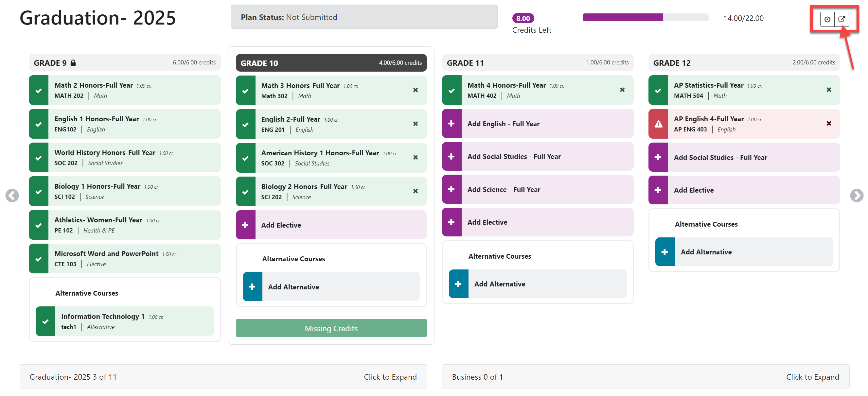Toggle checkmark on Math 2 Honors course
This screenshot has height=396, width=868.
(x=39, y=90)
